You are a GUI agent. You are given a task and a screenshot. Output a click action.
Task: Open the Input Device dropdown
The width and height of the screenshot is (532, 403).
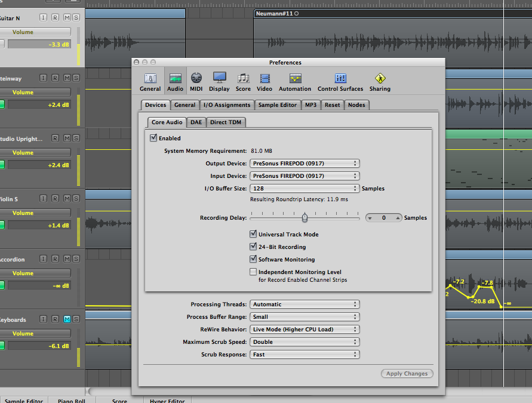[x=305, y=176]
